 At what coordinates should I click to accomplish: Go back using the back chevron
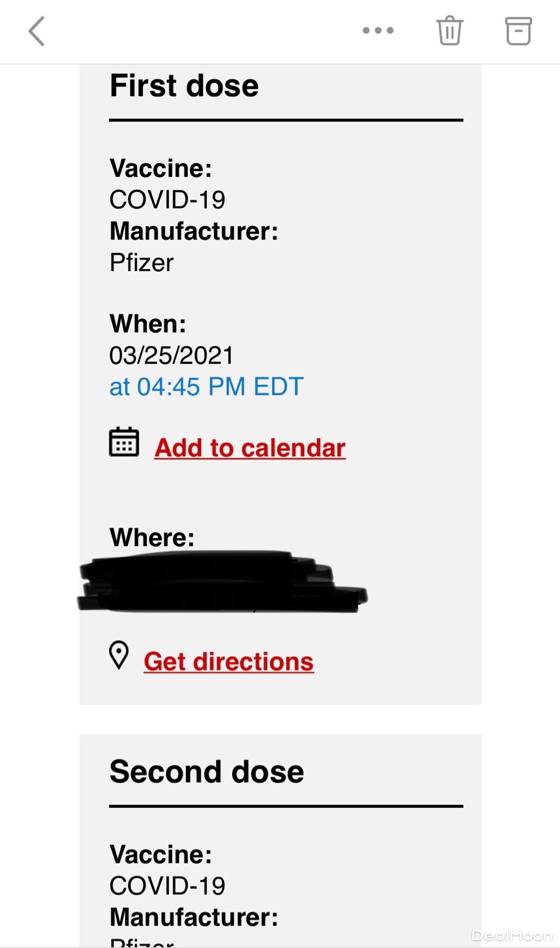[37, 31]
